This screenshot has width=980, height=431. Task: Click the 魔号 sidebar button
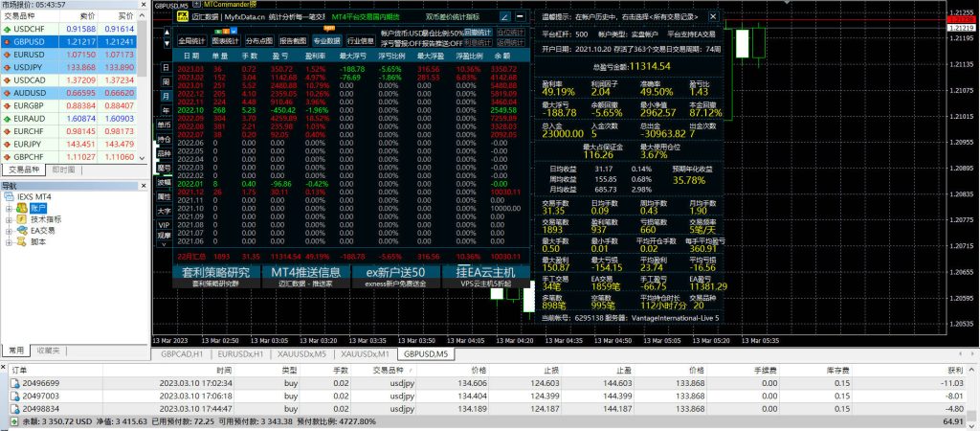tap(164, 169)
